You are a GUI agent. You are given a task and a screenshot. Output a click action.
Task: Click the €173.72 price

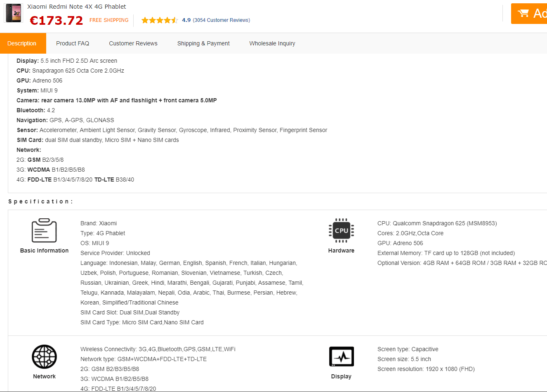pyautogui.click(x=57, y=20)
